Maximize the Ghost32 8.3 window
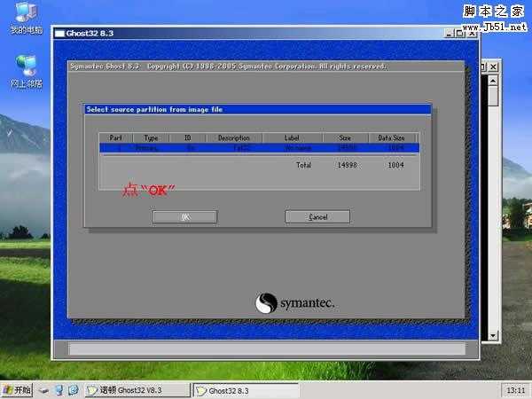532x399 pixels. pyautogui.click(x=459, y=34)
